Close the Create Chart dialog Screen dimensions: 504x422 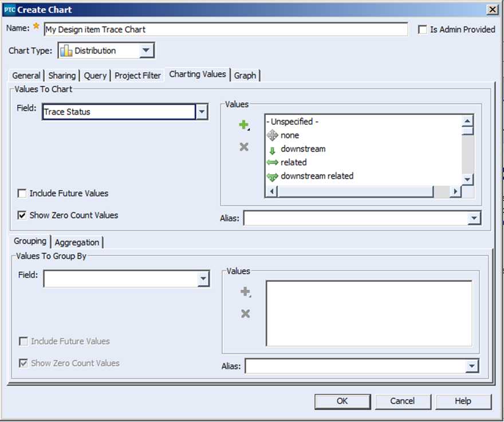click(x=492, y=10)
